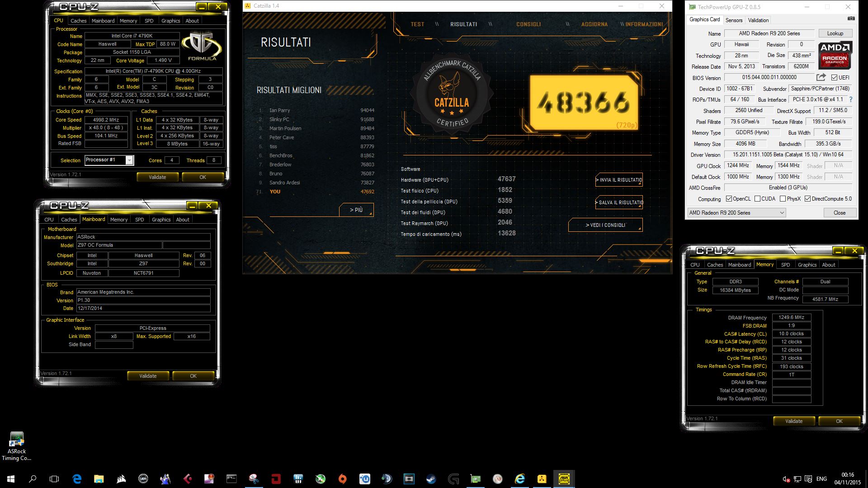
Task: Click OK in CPU-Z Mainboard window
Action: [x=193, y=376]
